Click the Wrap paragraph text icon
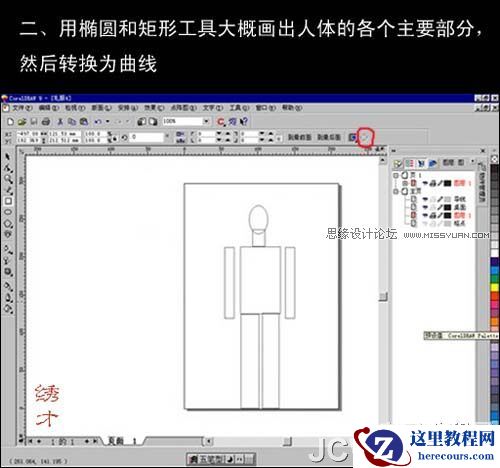This screenshot has height=468, width=500. [x=352, y=137]
